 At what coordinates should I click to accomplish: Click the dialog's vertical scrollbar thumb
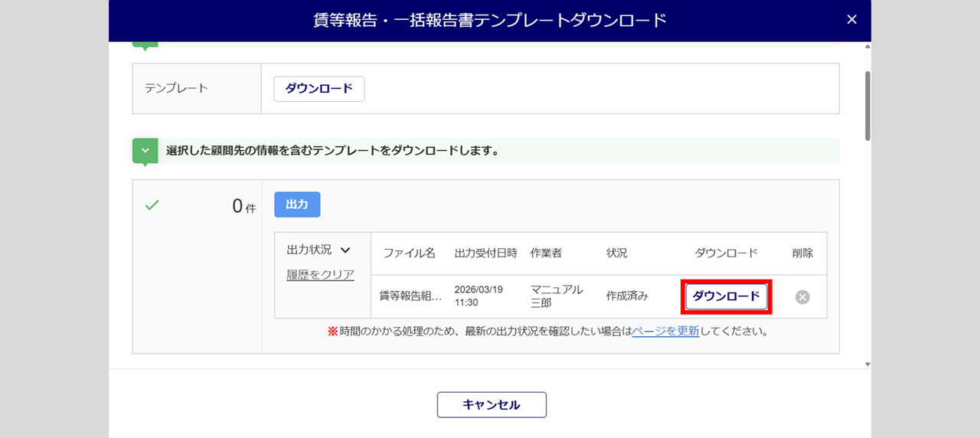point(867,106)
